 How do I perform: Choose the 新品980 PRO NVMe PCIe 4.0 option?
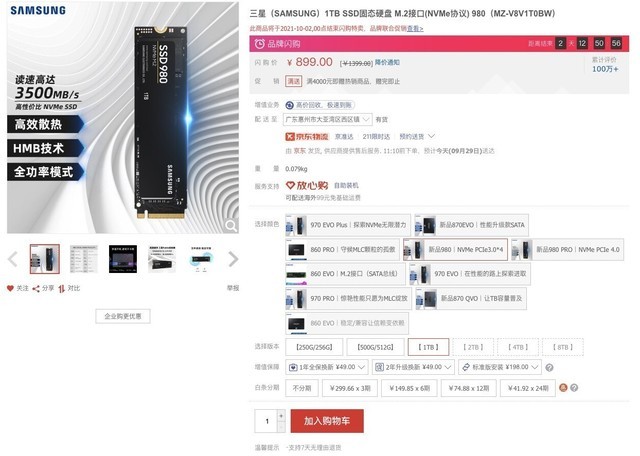(567, 249)
